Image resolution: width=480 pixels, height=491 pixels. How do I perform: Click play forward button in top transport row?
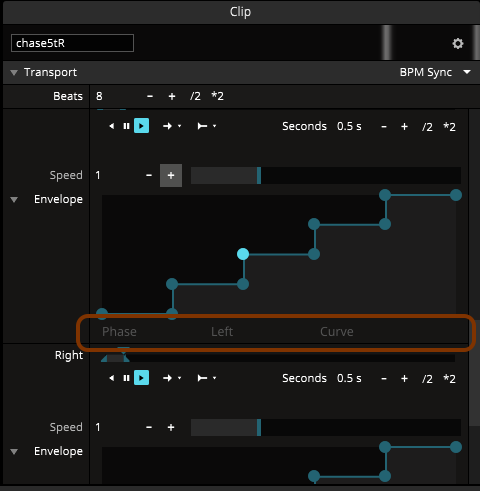click(141, 126)
